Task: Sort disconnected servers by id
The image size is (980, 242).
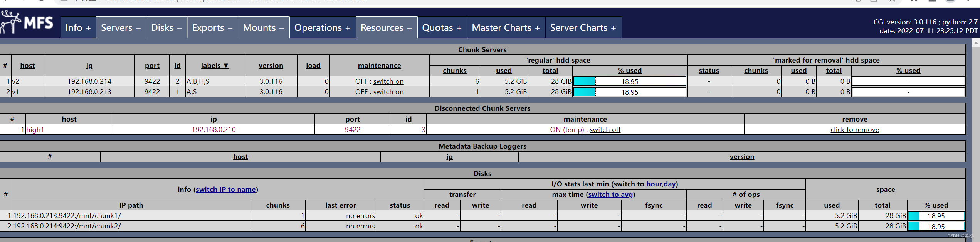Action: [408, 119]
